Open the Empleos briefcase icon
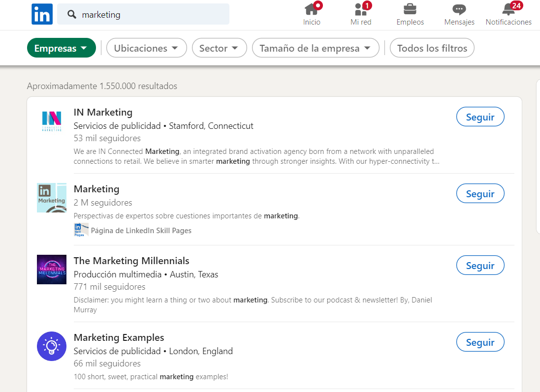 point(410,9)
